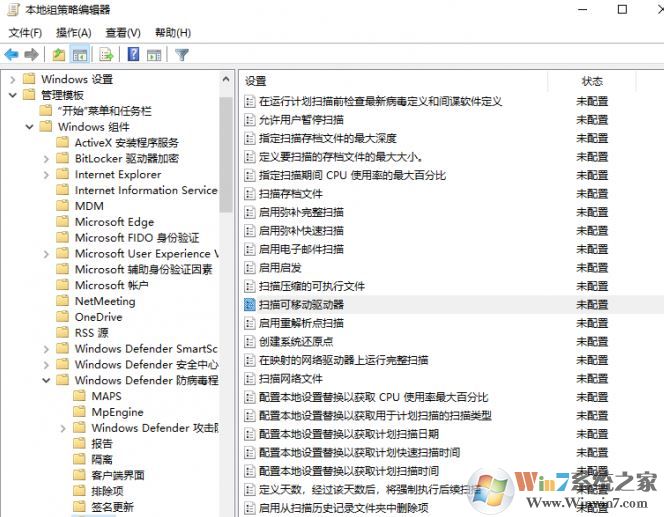This screenshot has width=664, height=517.
Task: Select the 排除项 tree item
Action: point(108,491)
